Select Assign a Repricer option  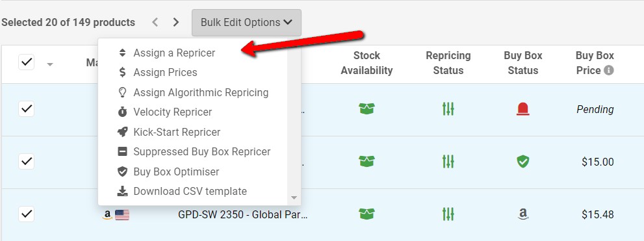pos(174,53)
